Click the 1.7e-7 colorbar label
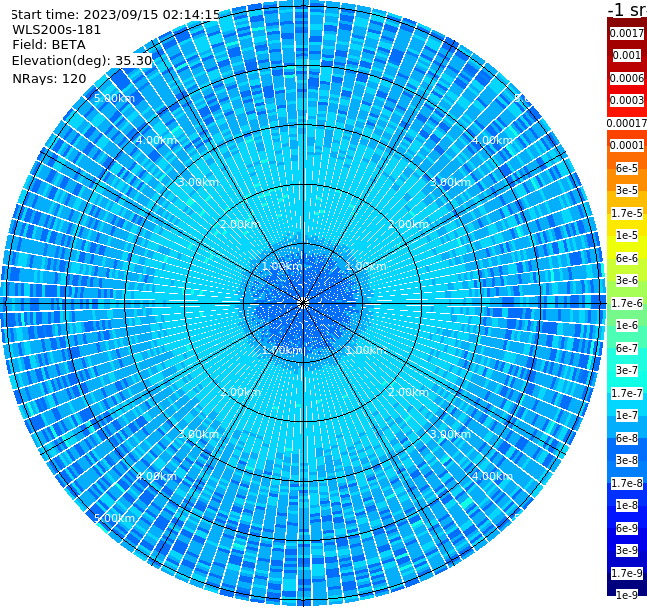 tap(627, 393)
